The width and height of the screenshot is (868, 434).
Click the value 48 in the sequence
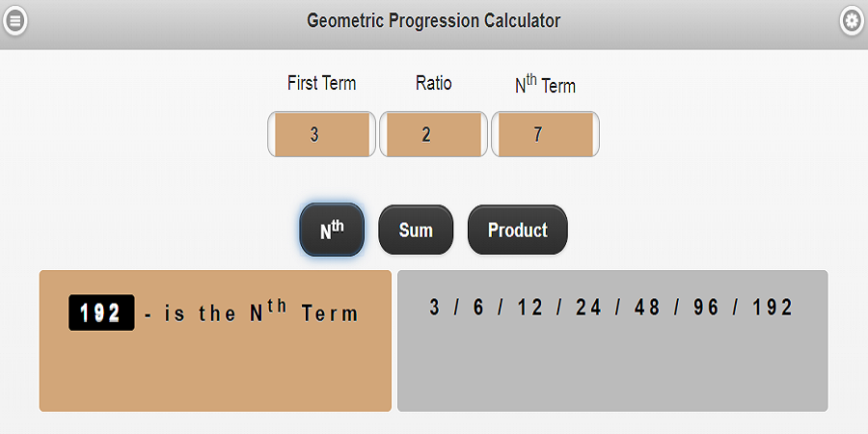click(646, 308)
